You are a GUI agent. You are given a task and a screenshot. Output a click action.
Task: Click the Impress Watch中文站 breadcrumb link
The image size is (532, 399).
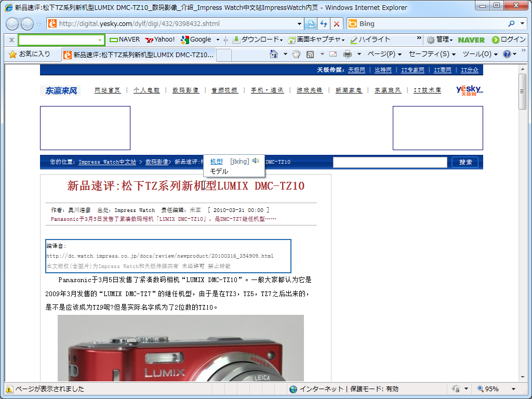click(107, 162)
